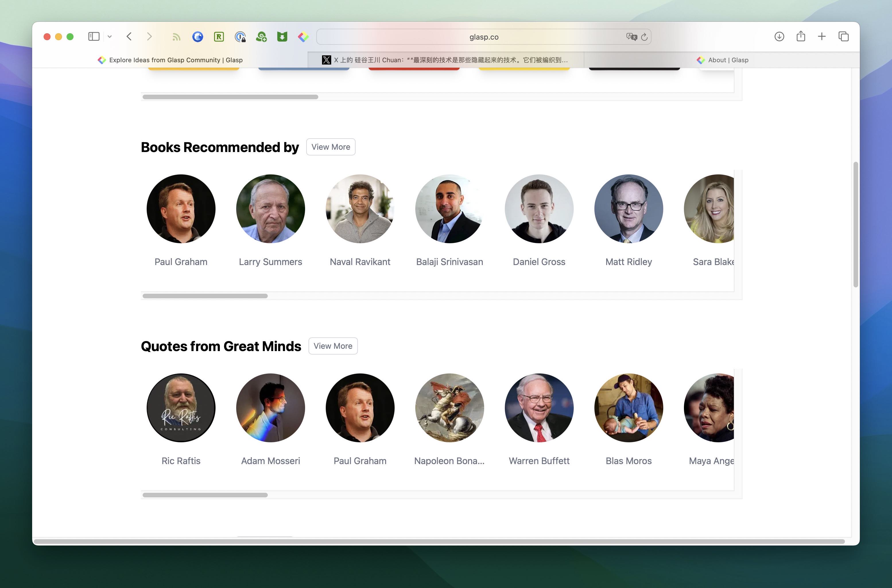The height and width of the screenshot is (588, 892).
Task: Click View More beside Quotes from Great Minds
Action: point(332,346)
